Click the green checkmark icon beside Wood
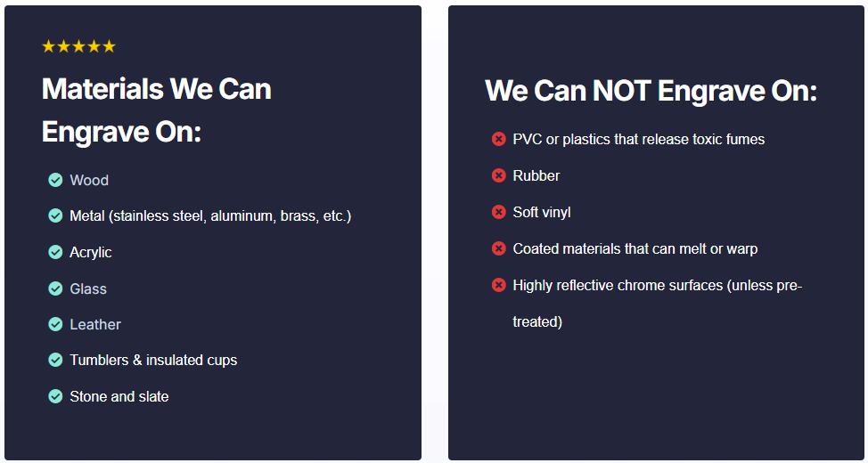 click(x=55, y=180)
